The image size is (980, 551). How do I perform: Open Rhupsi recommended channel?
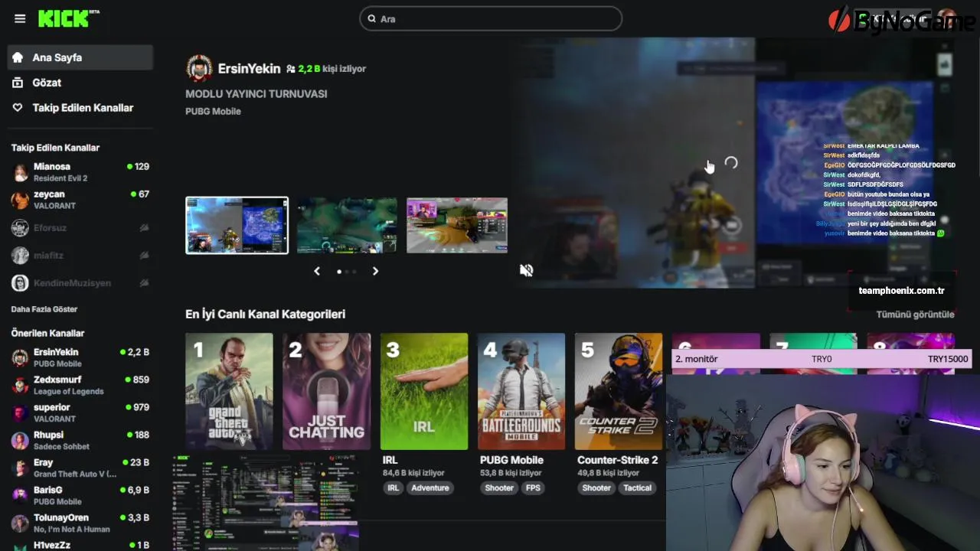tap(80, 440)
